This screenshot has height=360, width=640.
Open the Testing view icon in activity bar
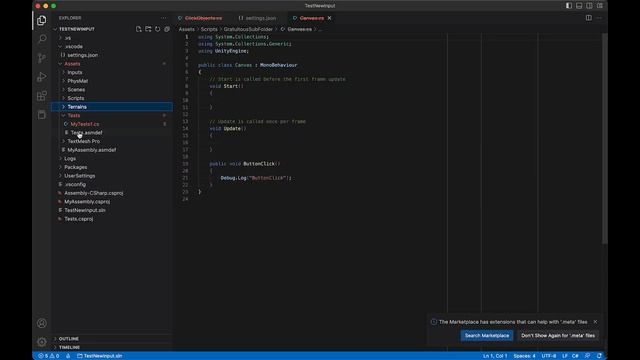(42, 115)
